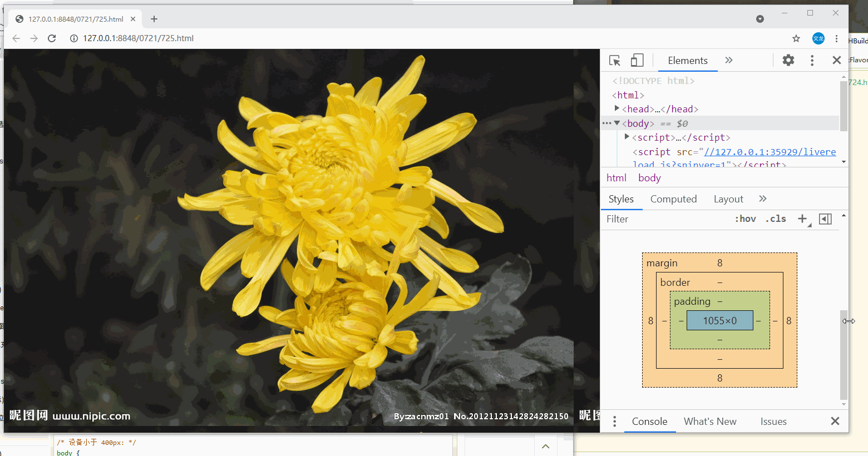
Task: Click the 1055×0 content box value
Action: 719,320
